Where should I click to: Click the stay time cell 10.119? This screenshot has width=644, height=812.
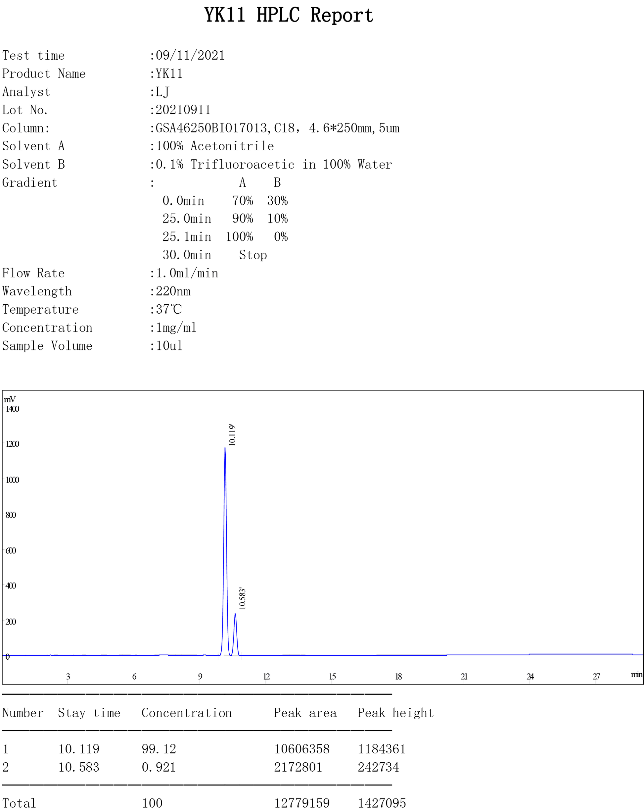(79, 749)
